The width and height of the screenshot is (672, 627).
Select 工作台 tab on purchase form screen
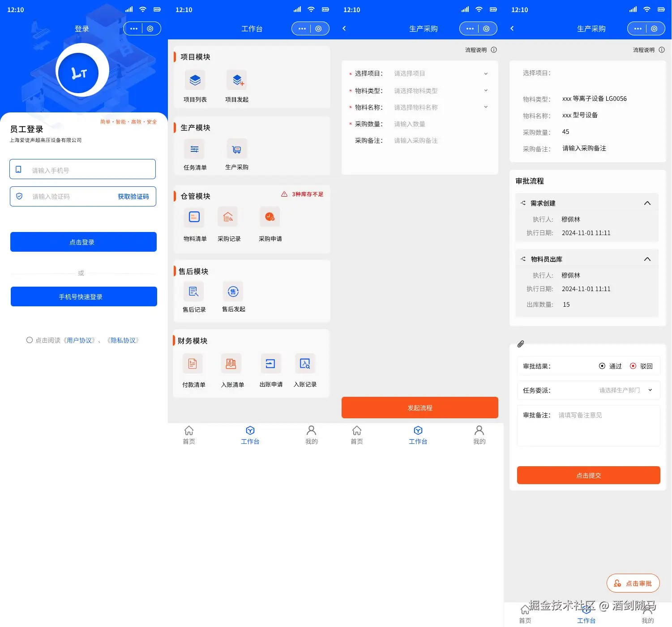tap(418, 435)
